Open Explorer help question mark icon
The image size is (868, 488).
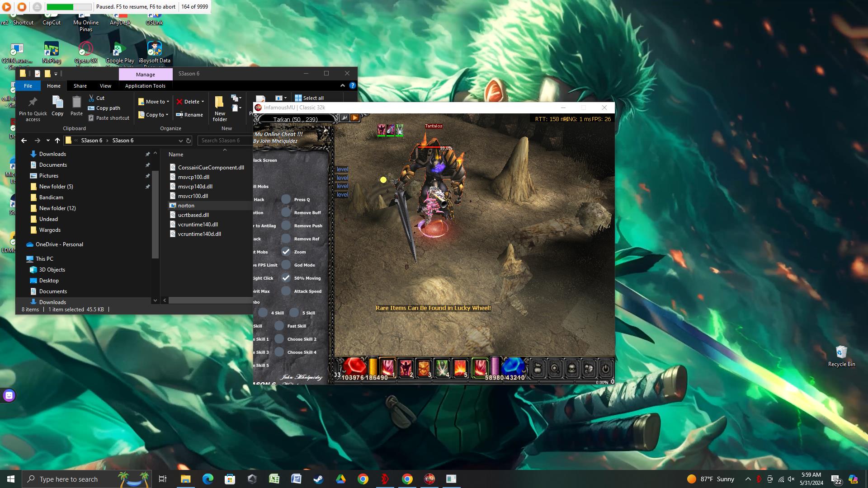(353, 85)
